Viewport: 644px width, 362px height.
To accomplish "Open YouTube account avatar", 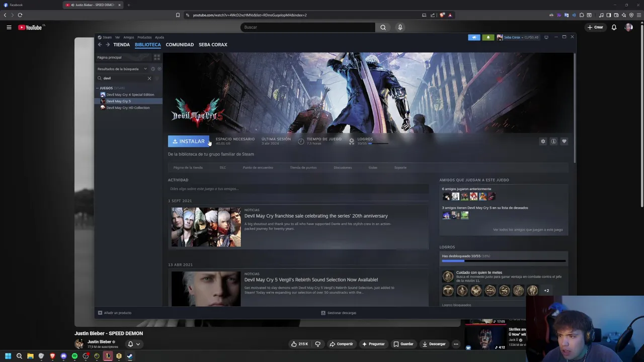I will pyautogui.click(x=628, y=27).
